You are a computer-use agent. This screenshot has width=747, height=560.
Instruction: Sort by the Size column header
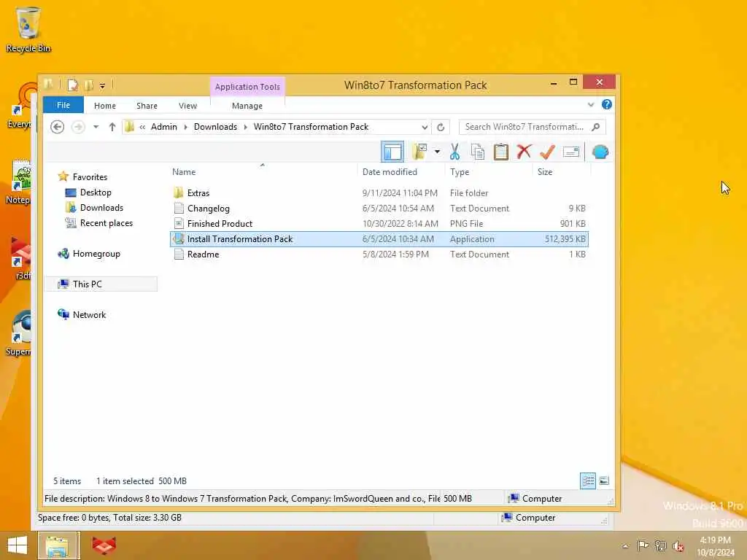click(545, 172)
